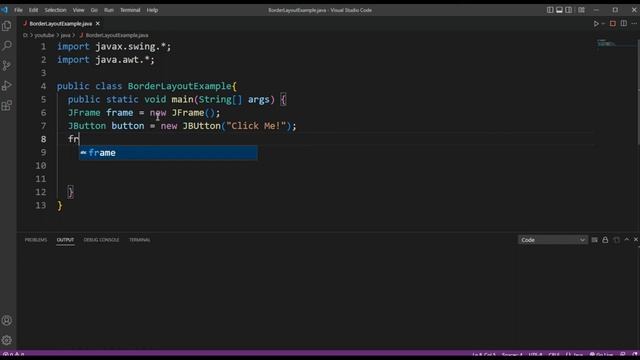Click line number 4 in the gutter

click(x=43, y=86)
